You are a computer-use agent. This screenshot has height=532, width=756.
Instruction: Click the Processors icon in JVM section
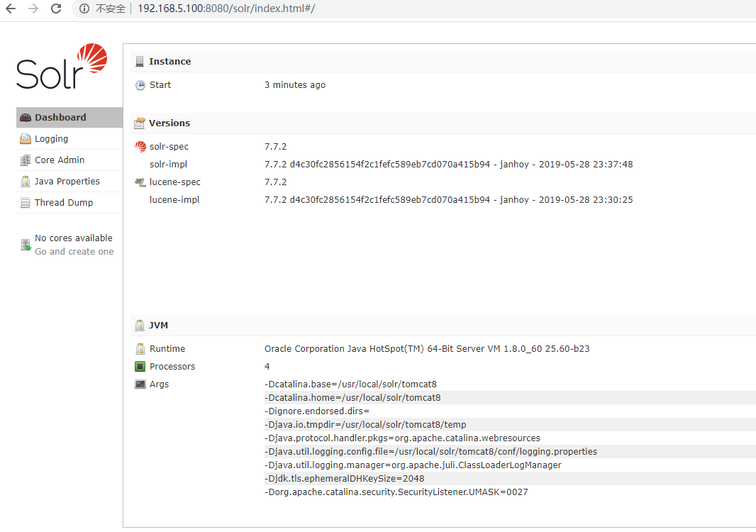pyautogui.click(x=140, y=366)
